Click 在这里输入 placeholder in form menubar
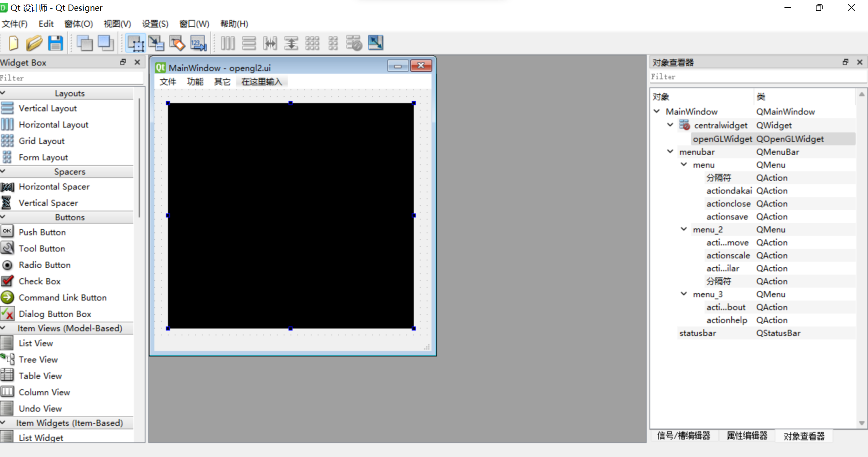 point(262,82)
